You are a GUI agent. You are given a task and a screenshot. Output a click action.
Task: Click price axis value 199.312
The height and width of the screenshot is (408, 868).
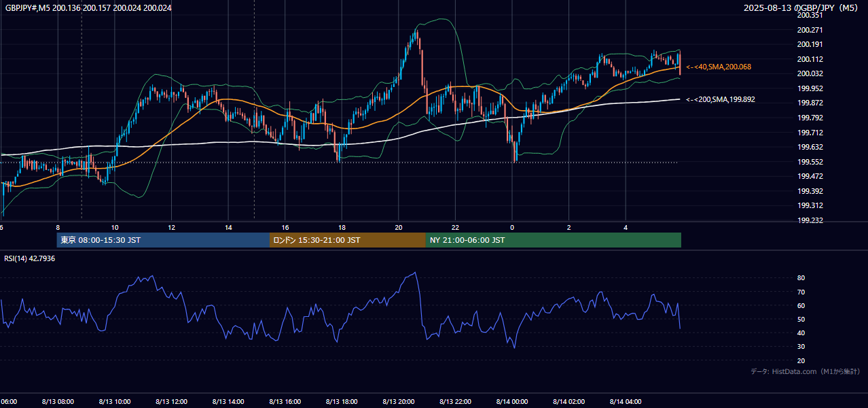pos(810,205)
